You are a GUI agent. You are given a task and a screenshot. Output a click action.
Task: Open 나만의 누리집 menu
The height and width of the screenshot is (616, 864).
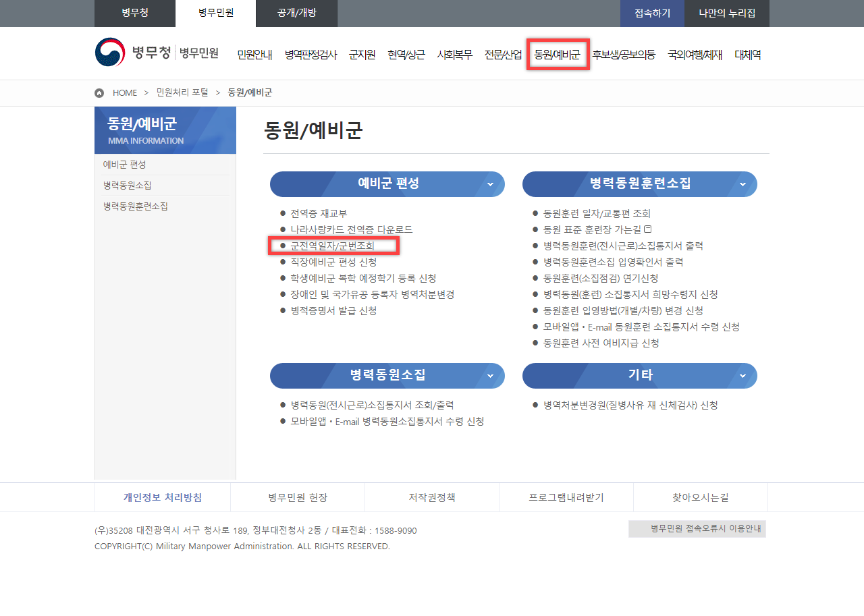[727, 13]
